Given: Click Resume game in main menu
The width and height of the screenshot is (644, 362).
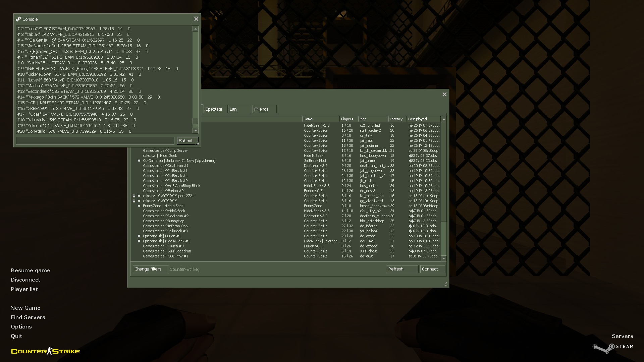Looking at the screenshot, I should point(31,270).
